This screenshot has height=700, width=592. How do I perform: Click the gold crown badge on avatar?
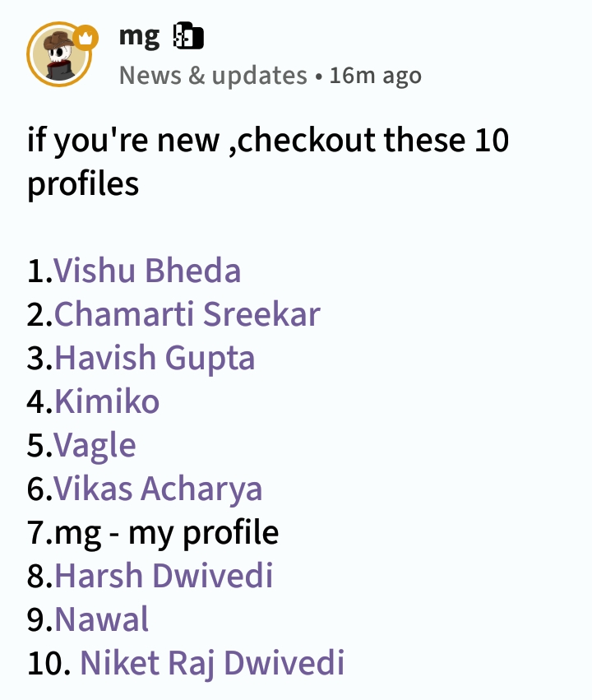pyautogui.click(x=85, y=37)
